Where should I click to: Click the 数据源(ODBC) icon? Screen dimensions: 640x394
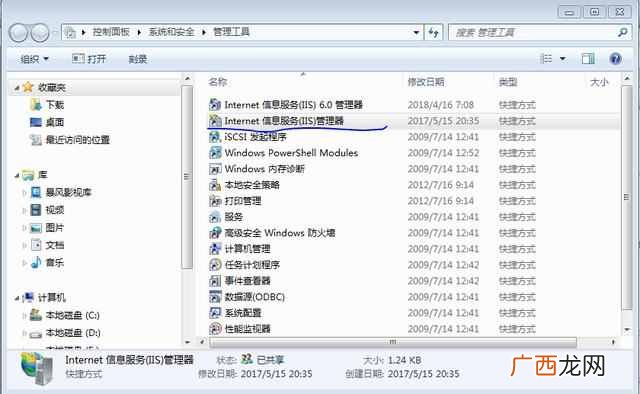click(x=215, y=296)
